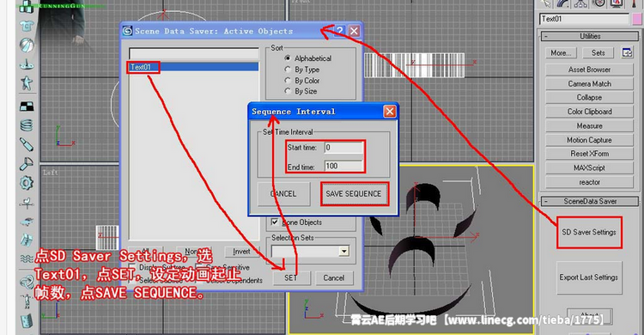Viewport: 644px width, 335px height.
Task: Click Configure Button Sets icon in Utilities
Action: pyautogui.click(x=627, y=52)
